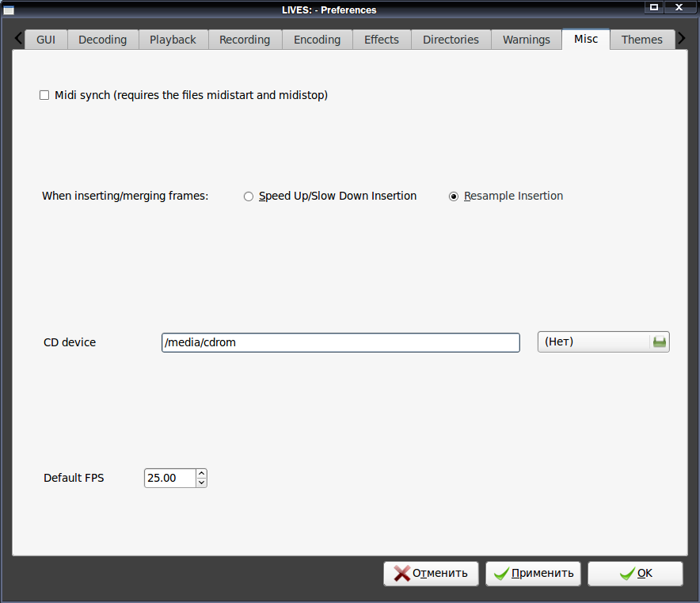
Task: Maximize the Preferences window
Action: [x=654, y=7]
